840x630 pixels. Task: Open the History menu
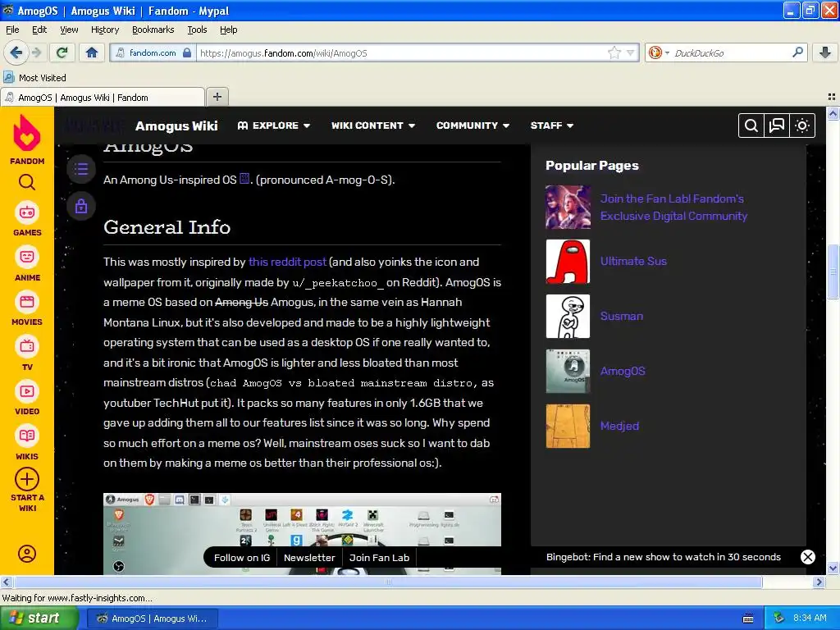pos(104,30)
